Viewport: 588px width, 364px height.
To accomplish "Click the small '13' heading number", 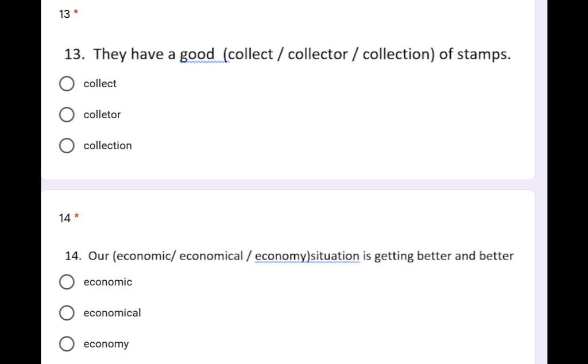I will pos(64,14).
